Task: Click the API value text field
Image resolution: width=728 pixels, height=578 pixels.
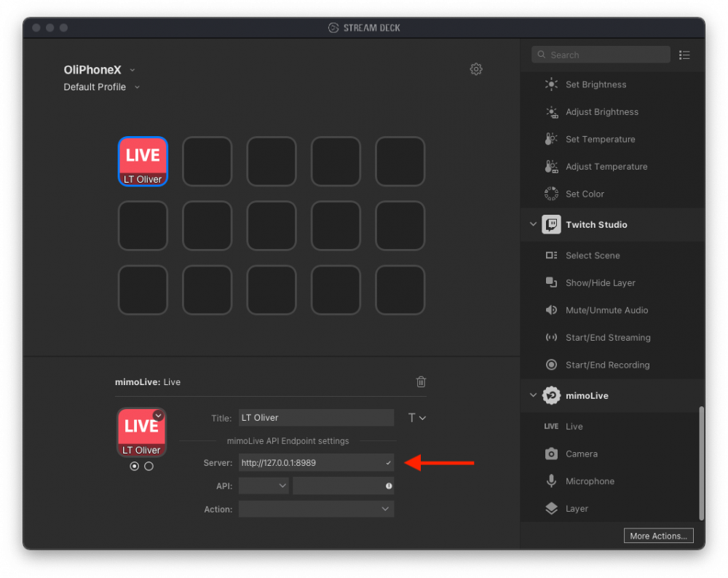Action: click(343, 486)
